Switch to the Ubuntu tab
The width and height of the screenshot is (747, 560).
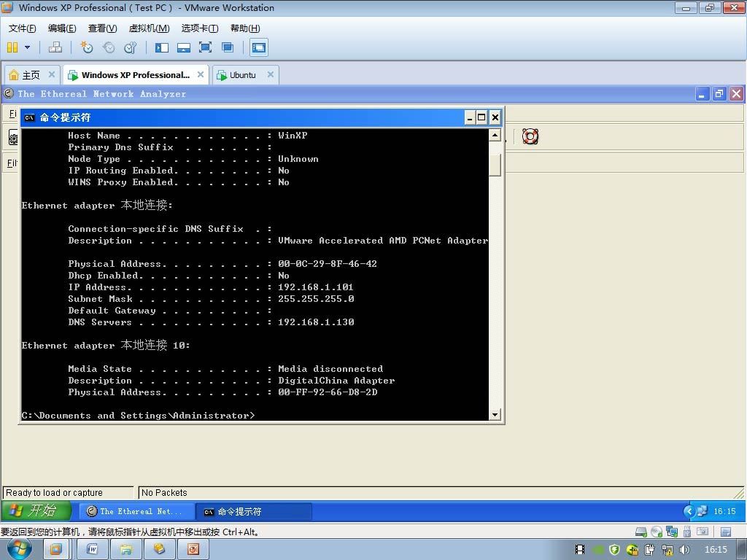(242, 75)
